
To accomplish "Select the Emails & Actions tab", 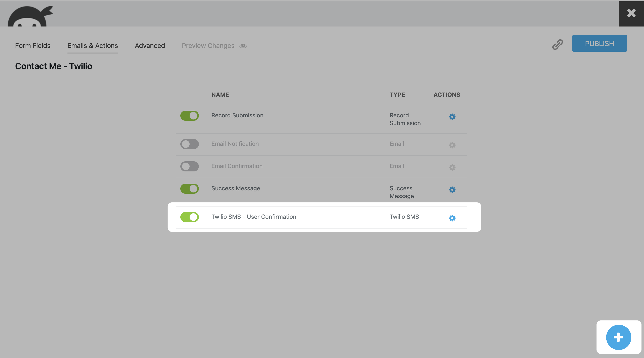I will [92, 45].
